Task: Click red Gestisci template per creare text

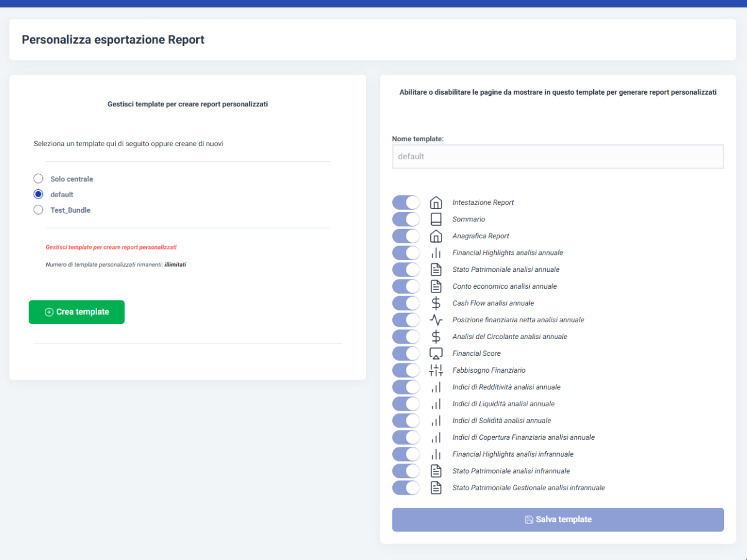Action: click(x=111, y=247)
